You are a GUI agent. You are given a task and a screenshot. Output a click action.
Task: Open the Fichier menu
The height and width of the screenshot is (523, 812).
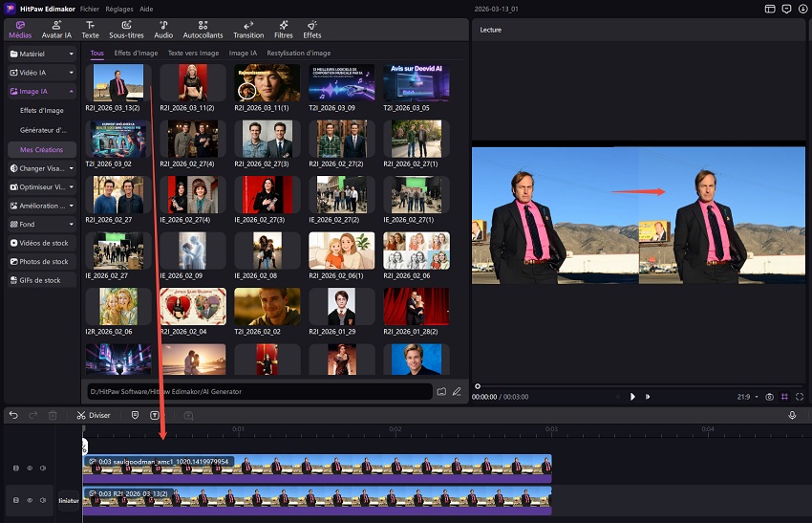click(x=90, y=9)
